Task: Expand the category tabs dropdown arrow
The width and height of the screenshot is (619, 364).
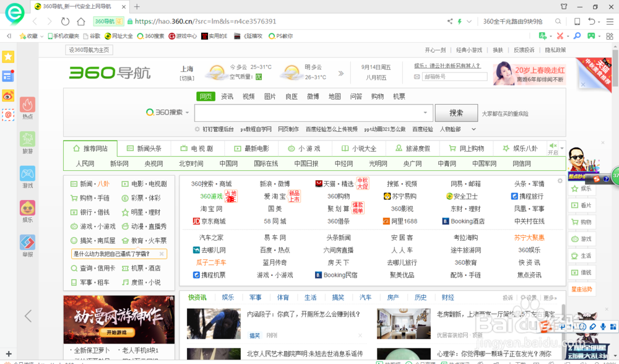Action: click(x=562, y=149)
